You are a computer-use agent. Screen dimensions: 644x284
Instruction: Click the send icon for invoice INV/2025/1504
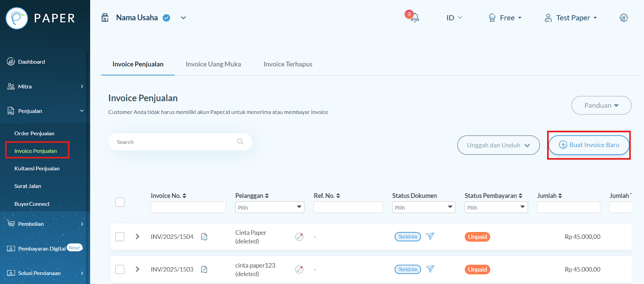pyautogui.click(x=430, y=236)
